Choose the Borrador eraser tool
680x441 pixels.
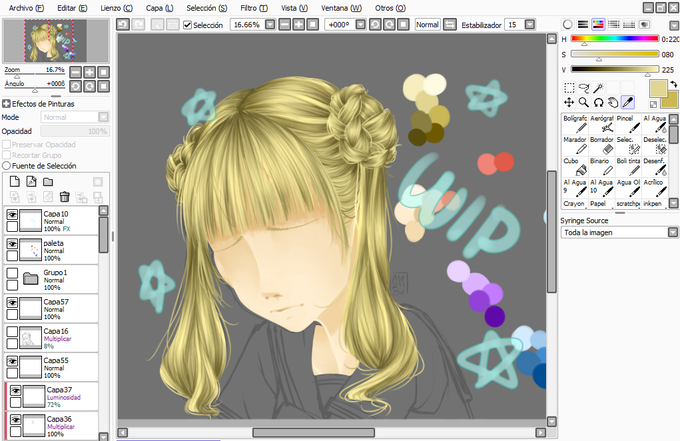click(602, 145)
